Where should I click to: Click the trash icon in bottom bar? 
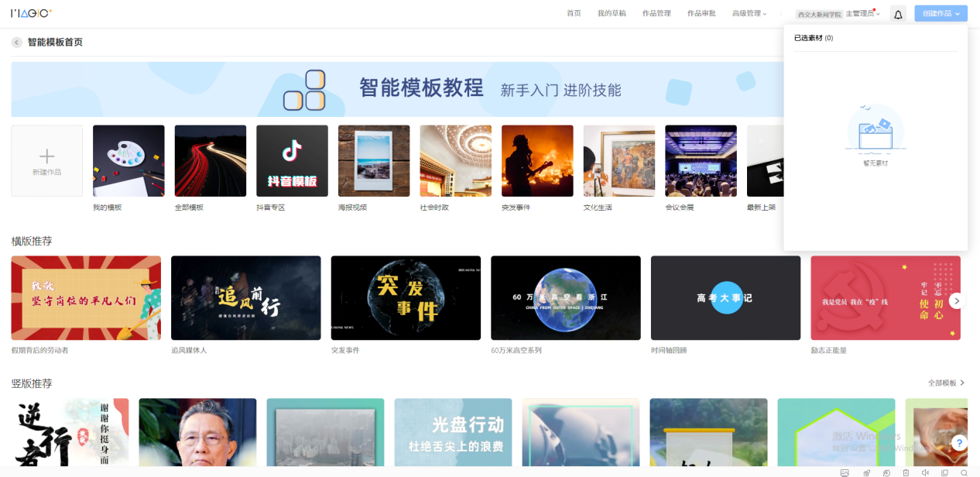(x=906, y=472)
